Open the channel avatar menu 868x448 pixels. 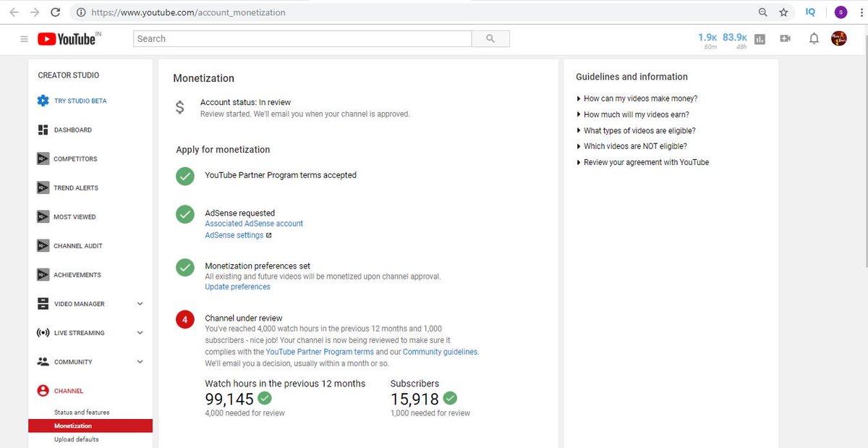pyautogui.click(x=838, y=38)
